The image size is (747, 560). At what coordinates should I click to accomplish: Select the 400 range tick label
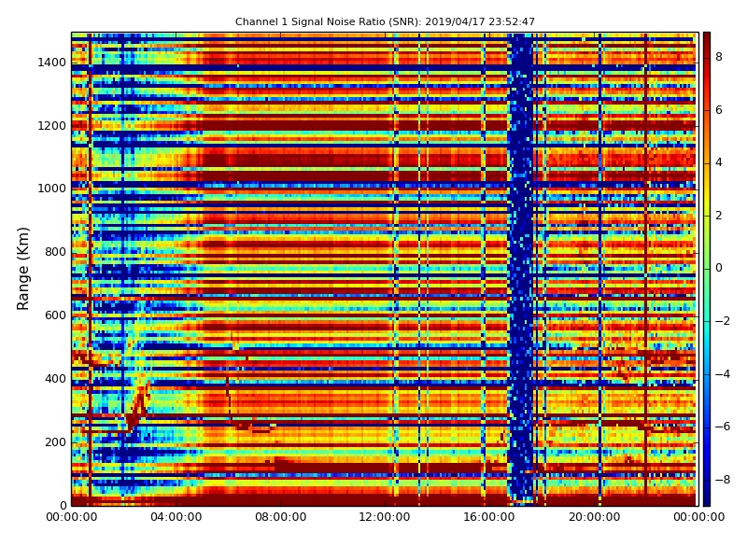(55, 379)
